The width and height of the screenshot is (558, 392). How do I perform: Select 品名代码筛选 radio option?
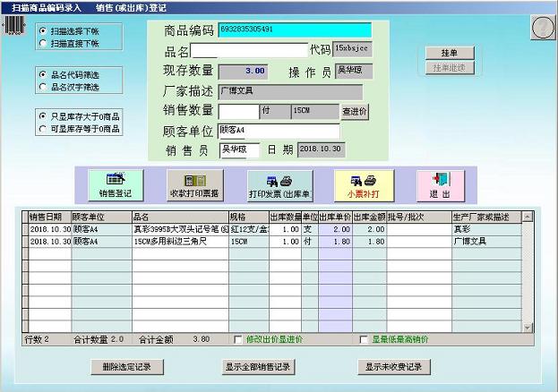(69, 74)
